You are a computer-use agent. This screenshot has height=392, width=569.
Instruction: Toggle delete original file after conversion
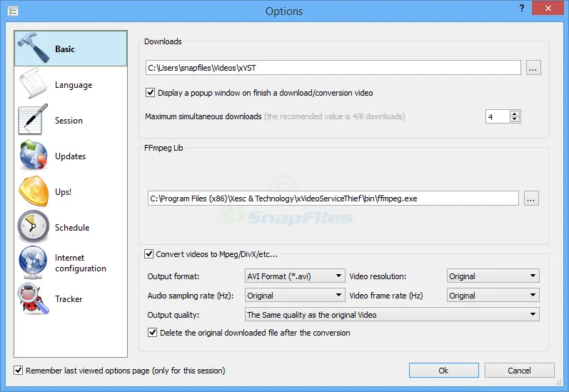[152, 332]
